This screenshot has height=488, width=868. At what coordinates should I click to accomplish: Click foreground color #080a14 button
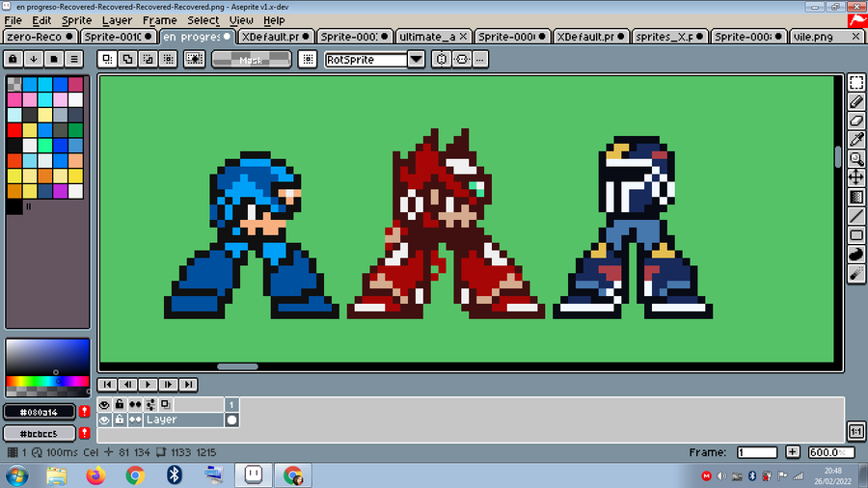pyautogui.click(x=39, y=412)
